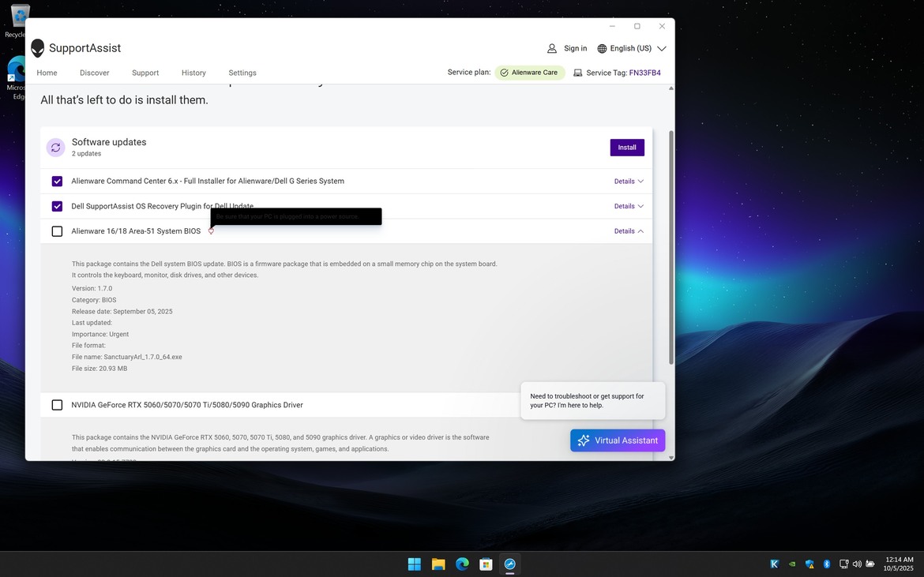Click the Service Tag FN33FB4 link
924x577 pixels.
[x=644, y=73]
